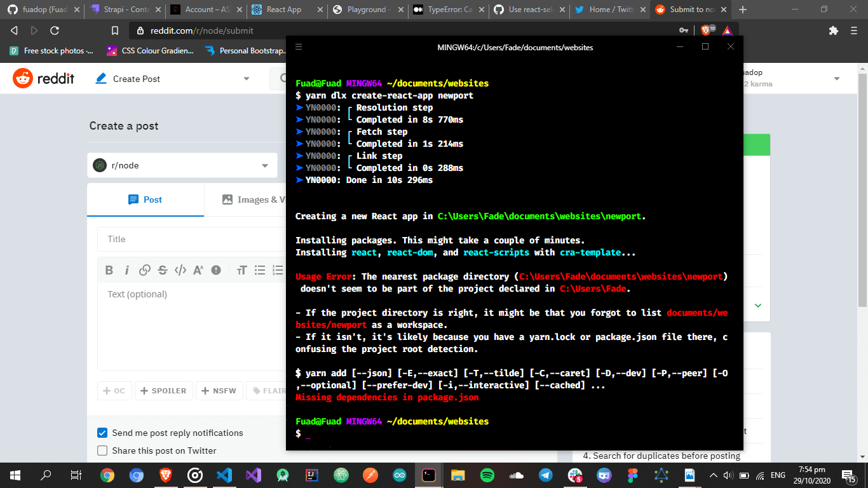Apply heading formatting in post editor
This screenshot has height=488, width=868.
coord(241,270)
